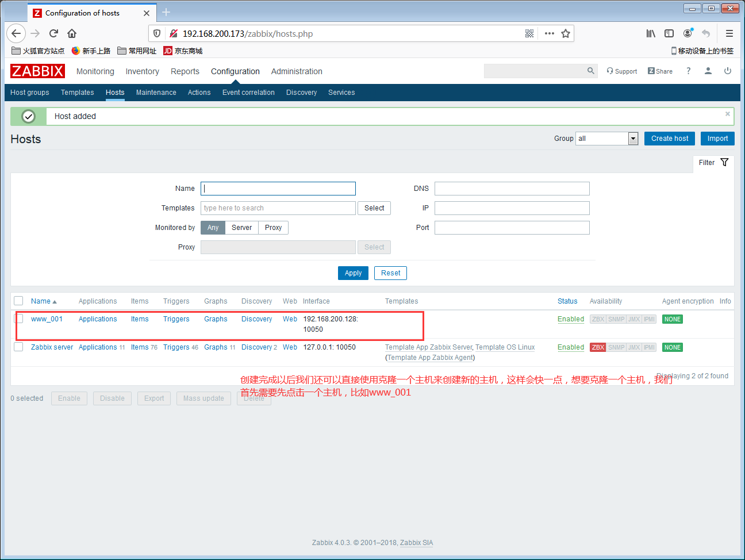Open the Reports menu
Screen dimensions: 745x560
point(185,71)
